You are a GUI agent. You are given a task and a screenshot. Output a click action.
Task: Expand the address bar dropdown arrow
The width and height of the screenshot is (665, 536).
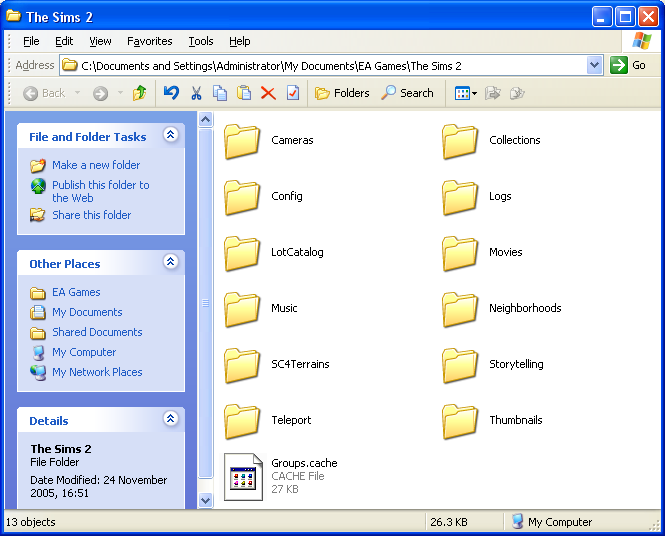click(x=595, y=65)
